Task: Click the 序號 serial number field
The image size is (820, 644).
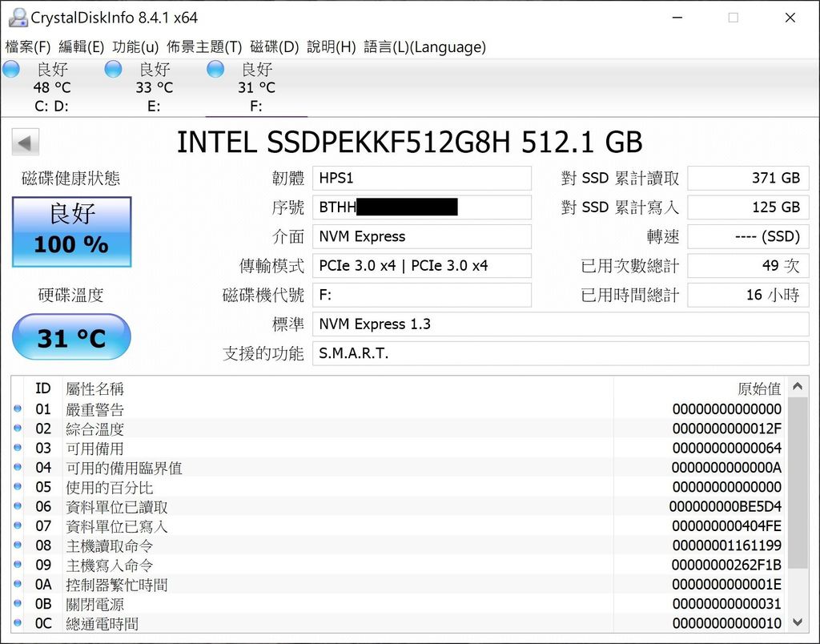Action: pos(422,207)
